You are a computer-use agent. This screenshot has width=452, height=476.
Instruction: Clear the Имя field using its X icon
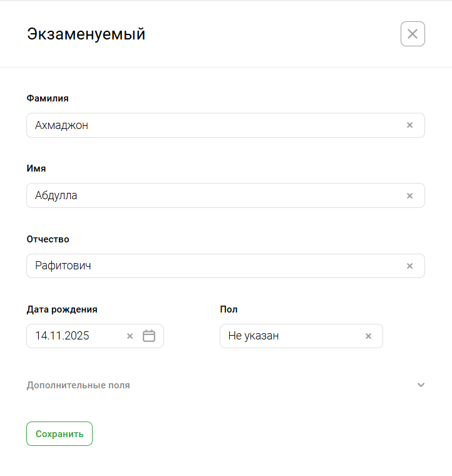point(410,195)
